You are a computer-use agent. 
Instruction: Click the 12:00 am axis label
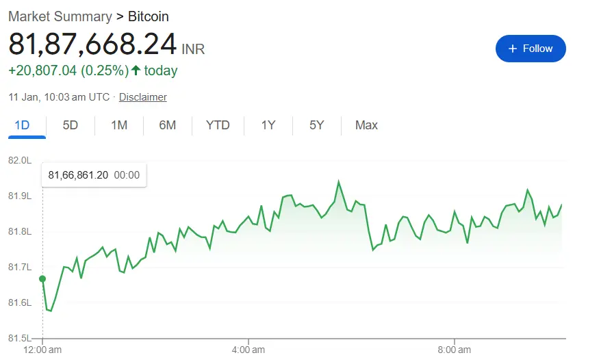[42, 350]
